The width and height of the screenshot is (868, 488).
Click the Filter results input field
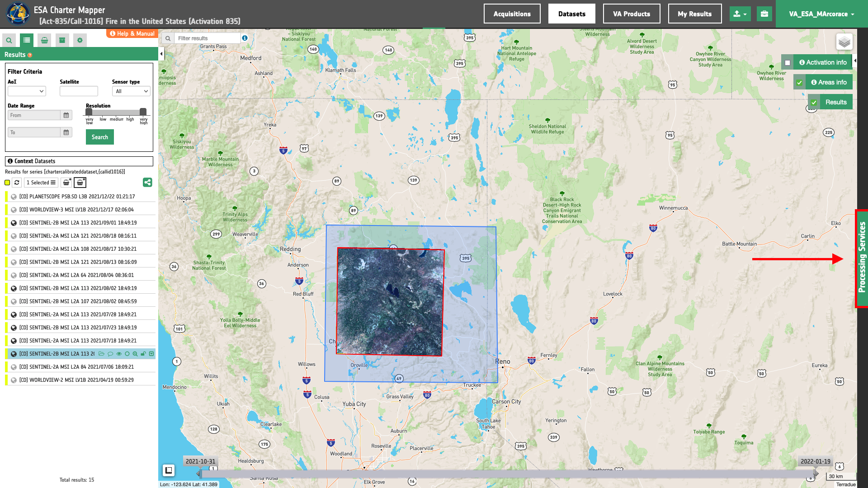click(208, 38)
